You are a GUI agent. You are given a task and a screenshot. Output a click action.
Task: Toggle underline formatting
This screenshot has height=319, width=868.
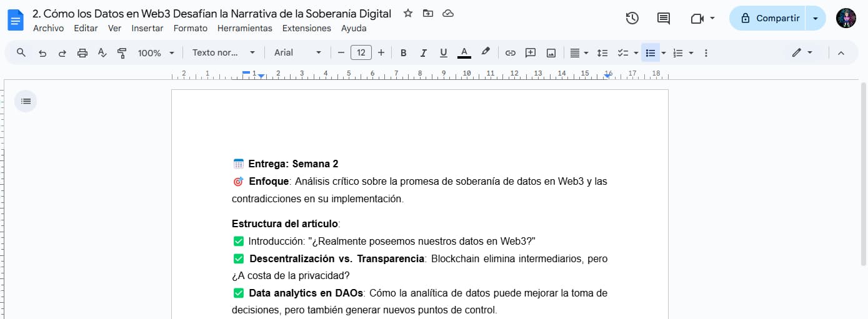(x=443, y=53)
